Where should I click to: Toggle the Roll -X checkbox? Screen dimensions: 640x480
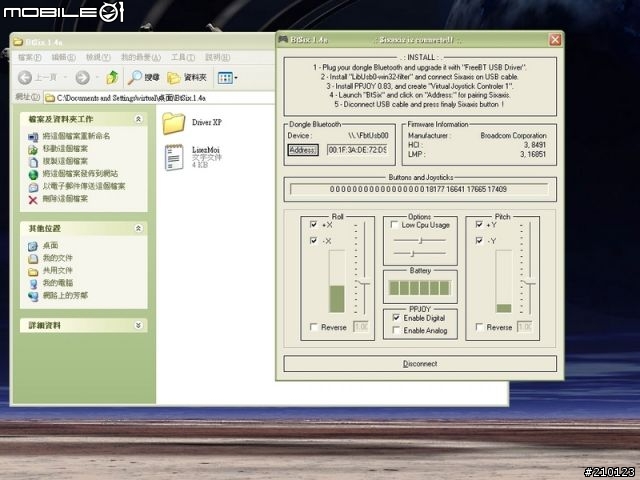click(313, 240)
